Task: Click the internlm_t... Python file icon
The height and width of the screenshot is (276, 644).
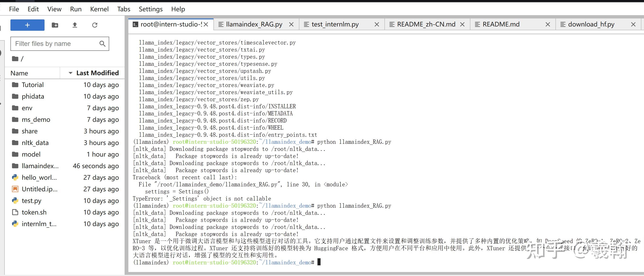Action: [x=15, y=224]
